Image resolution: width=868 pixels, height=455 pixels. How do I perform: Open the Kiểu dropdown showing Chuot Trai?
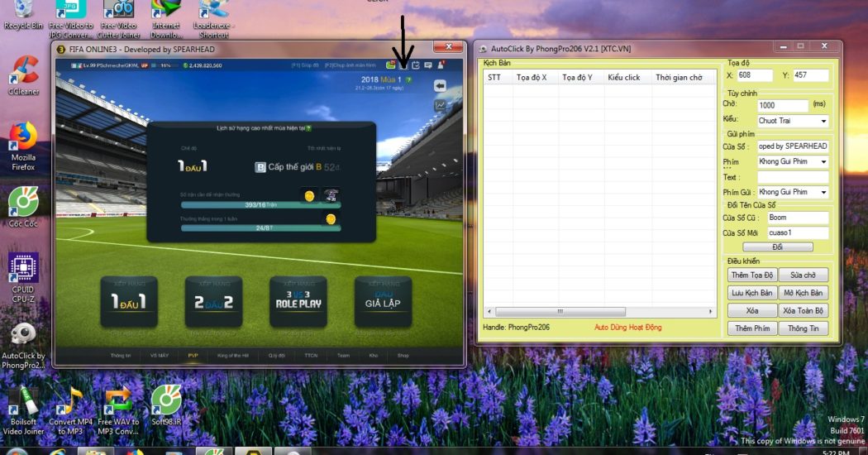click(792, 121)
